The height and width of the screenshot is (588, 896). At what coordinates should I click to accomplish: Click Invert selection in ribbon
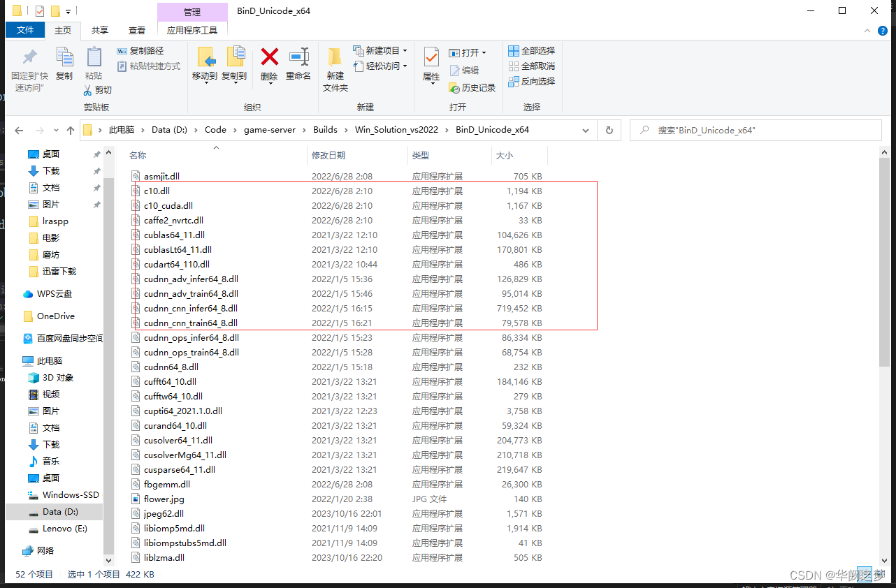click(x=531, y=82)
